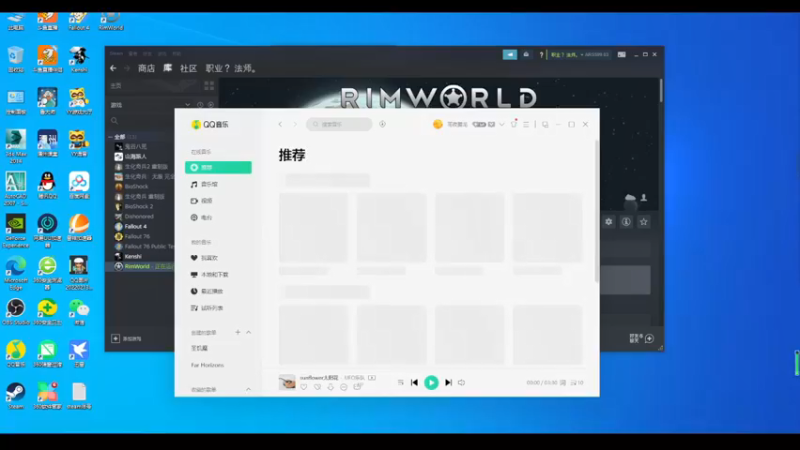Open the Recycle Bin desktop icon
Viewport: 800px width, 450px height.
point(16,59)
